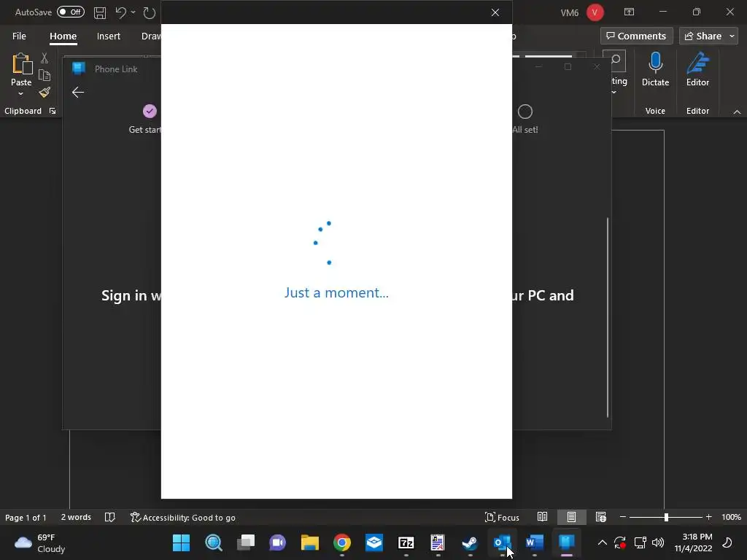Open the File menu in Word
Screen dimensions: 747x560
19,36
